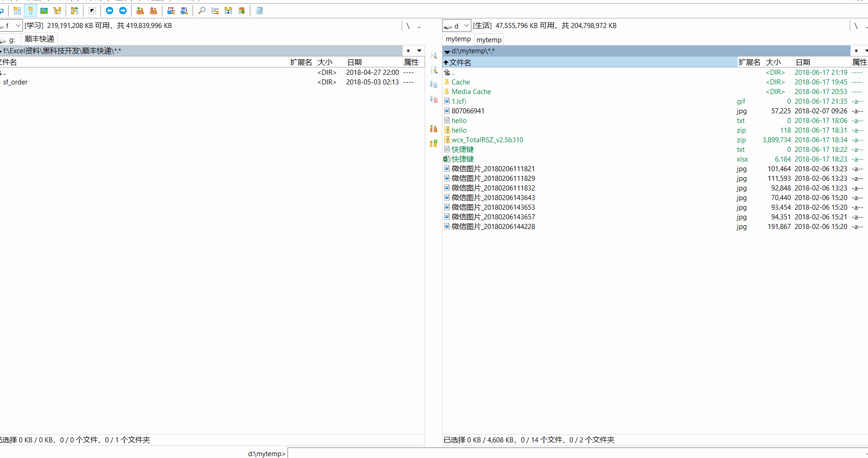Click the refresh/reread source icon in toolbar

pyautogui.click(x=1, y=11)
